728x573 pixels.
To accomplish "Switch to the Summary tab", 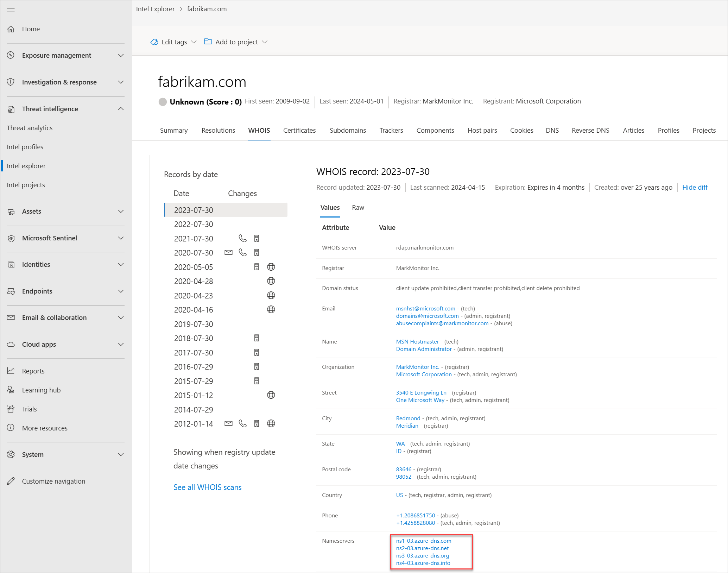I will pos(174,130).
